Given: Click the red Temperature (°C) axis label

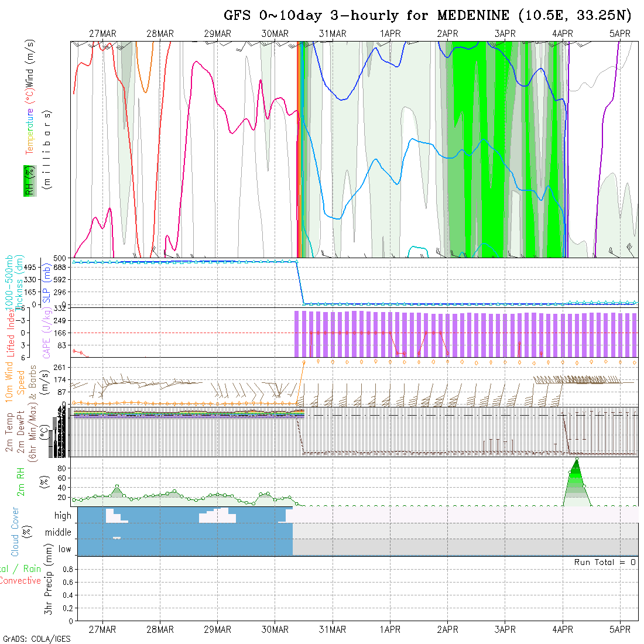Looking at the screenshot, I should 29,124.
